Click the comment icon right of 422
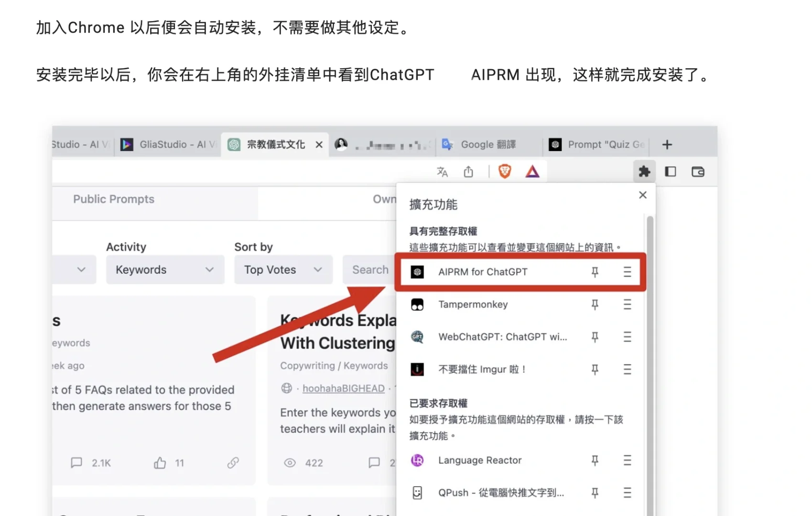 tap(374, 462)
